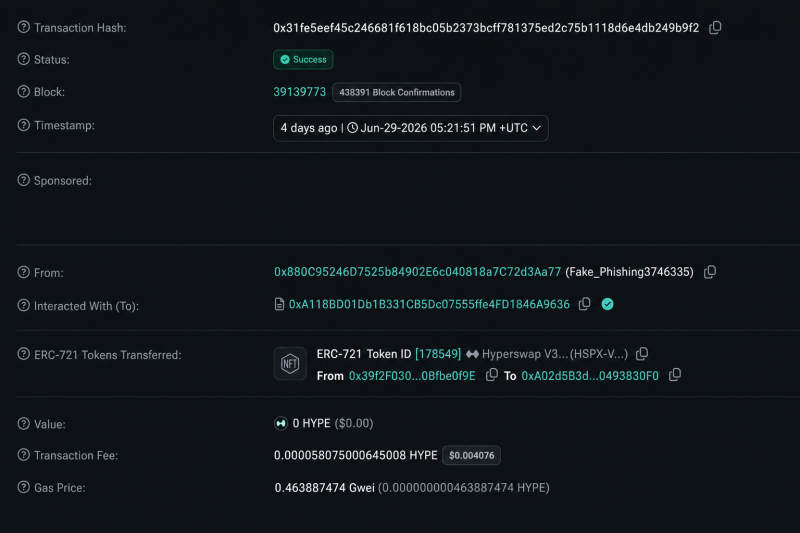
Task: Open contract 0xA118BD01Db1B331 link
Action: coord(429,304)
